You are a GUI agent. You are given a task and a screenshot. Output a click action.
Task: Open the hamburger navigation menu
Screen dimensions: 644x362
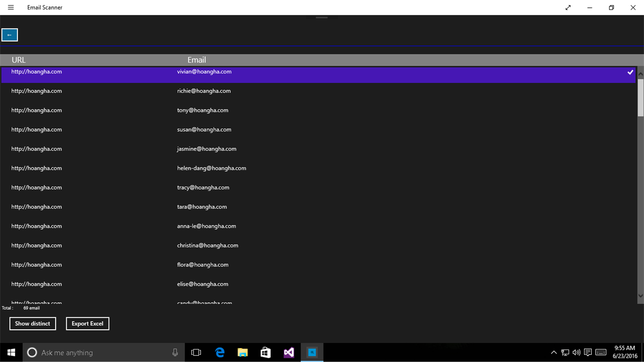[10, 7]
